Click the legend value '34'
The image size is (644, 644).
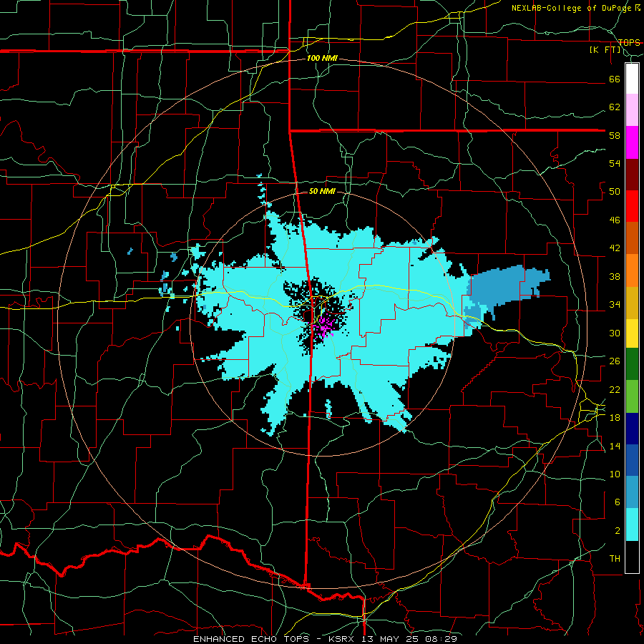[x=615, y=304]
